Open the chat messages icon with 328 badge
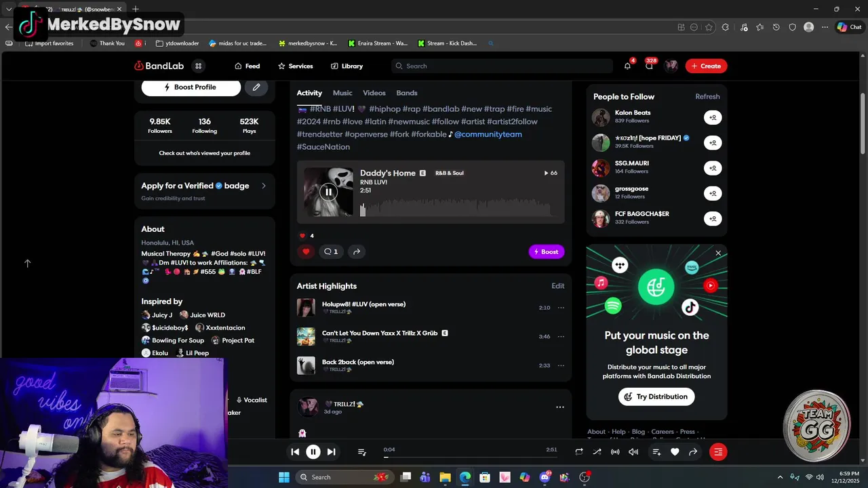 pos(649,66)
